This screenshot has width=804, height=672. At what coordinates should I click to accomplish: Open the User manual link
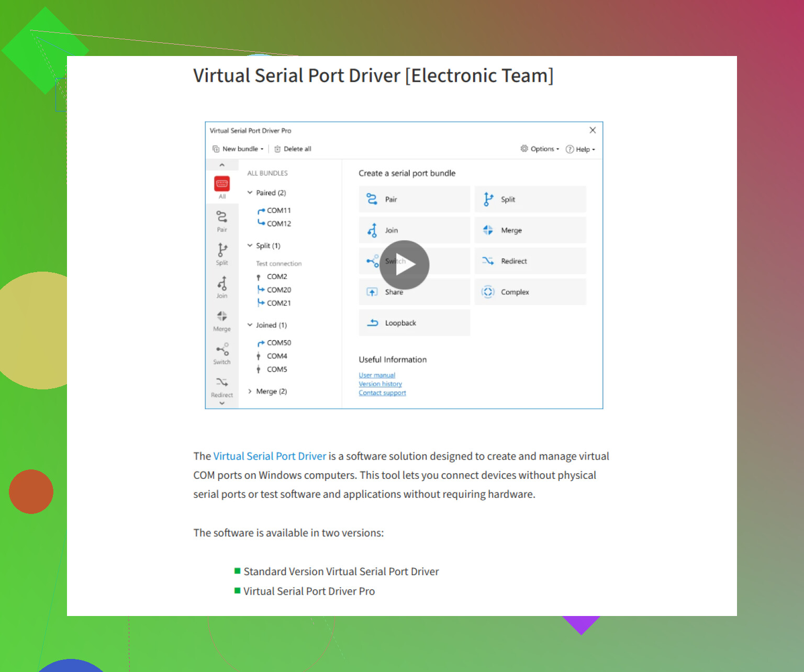(376, 375)
